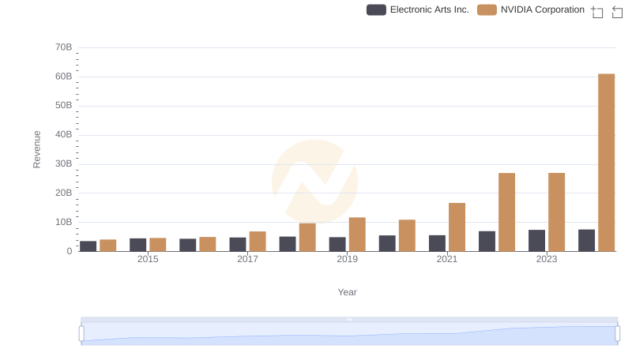Click the NVIDIA orange legend swatch
Screen dimensions: 632x364
[x=487, y=9]
